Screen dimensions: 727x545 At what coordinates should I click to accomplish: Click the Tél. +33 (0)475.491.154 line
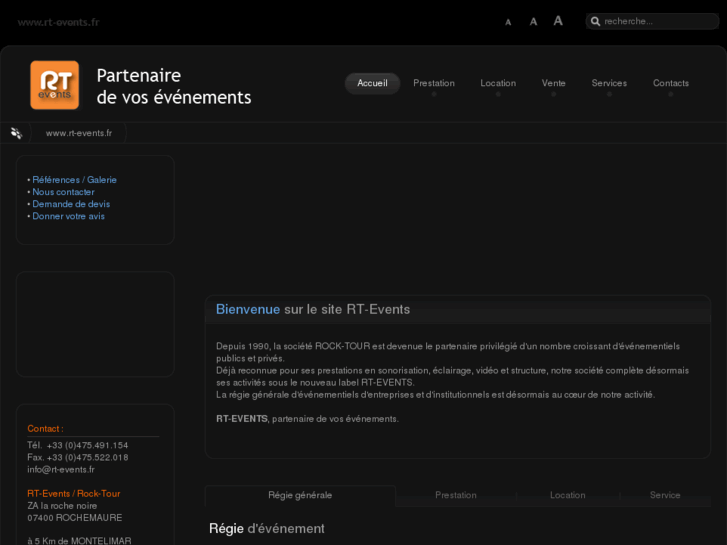[x=77, y=445]
